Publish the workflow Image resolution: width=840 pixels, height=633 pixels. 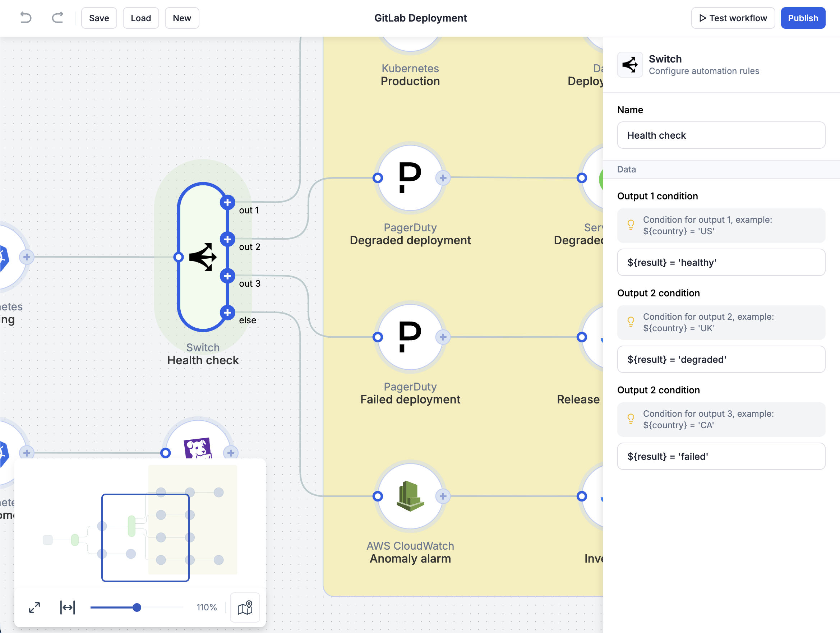803,18
